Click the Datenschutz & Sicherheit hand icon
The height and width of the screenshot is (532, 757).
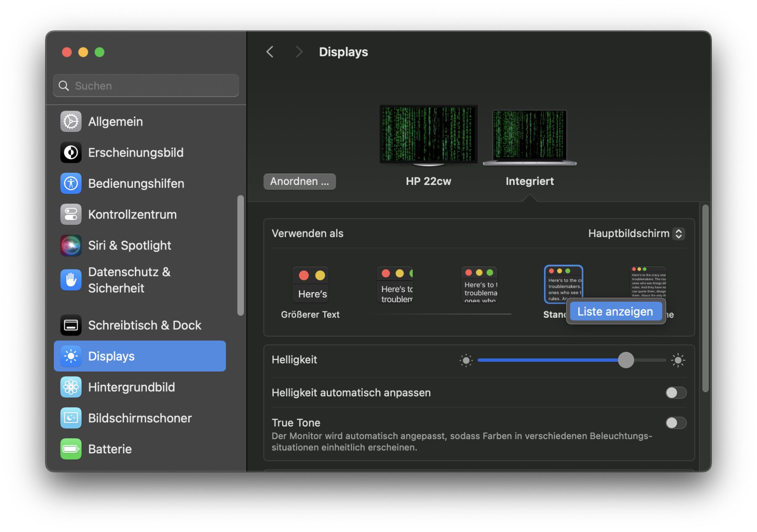pyautogui.click(x=71, y=280)
